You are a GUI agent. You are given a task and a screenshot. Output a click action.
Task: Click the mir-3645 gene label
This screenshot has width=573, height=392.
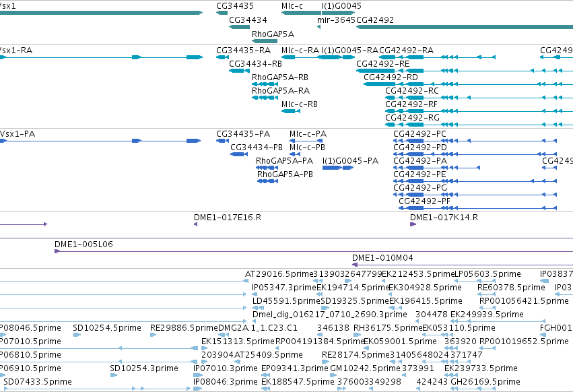[x=336, y=20]
